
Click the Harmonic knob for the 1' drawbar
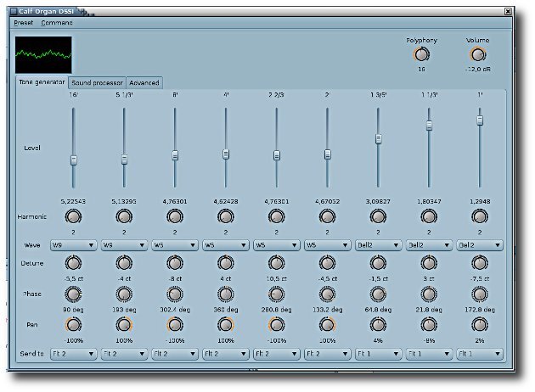click(x=480, y=216)
